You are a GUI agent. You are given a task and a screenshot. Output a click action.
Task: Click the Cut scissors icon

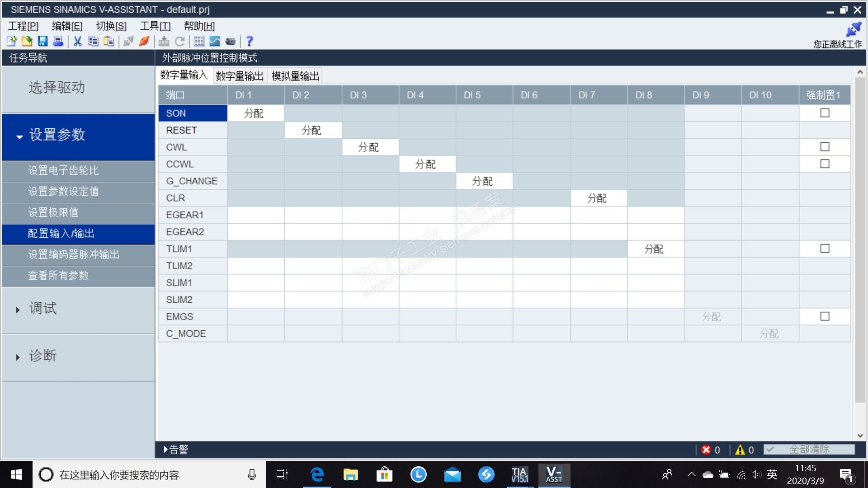[78, 42]
